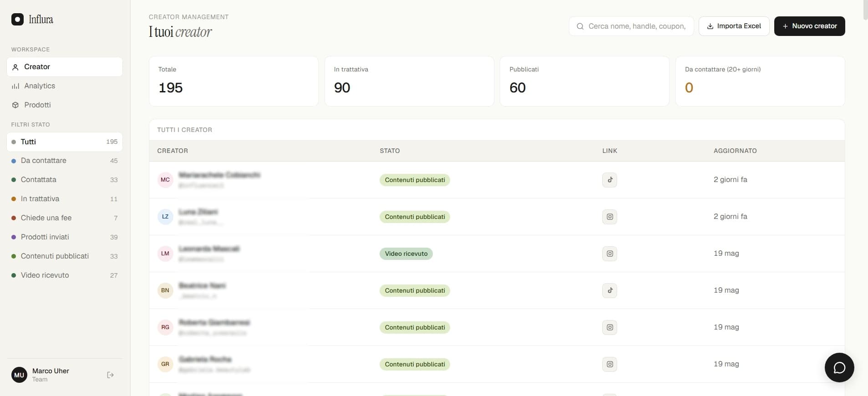The width and height of the screenshot is (868, 396).
Task: Click the LINK column header
Action: [610, 151]
